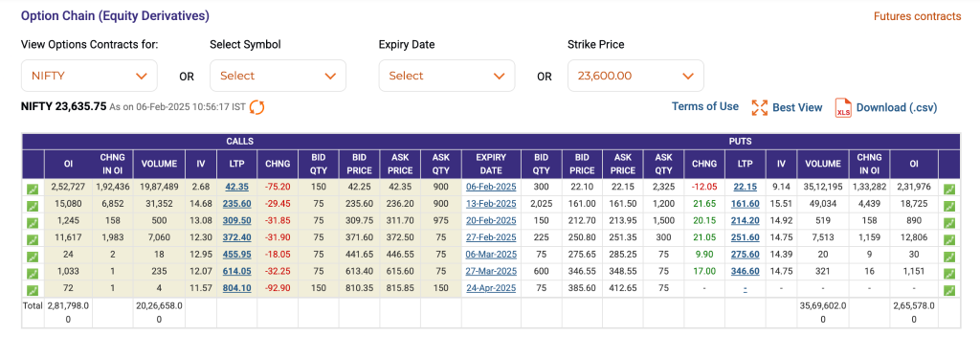
Task: Expand the Select Symbol dropdown
Action: coord(278,76)
